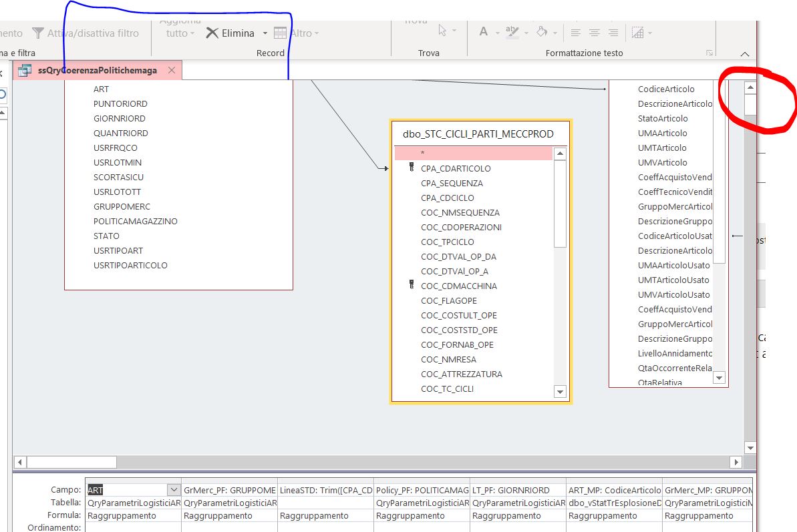Select the POLITICAMAGAZZINO field
This screenshot has height=532, width=797.
[x=135, y=222]
